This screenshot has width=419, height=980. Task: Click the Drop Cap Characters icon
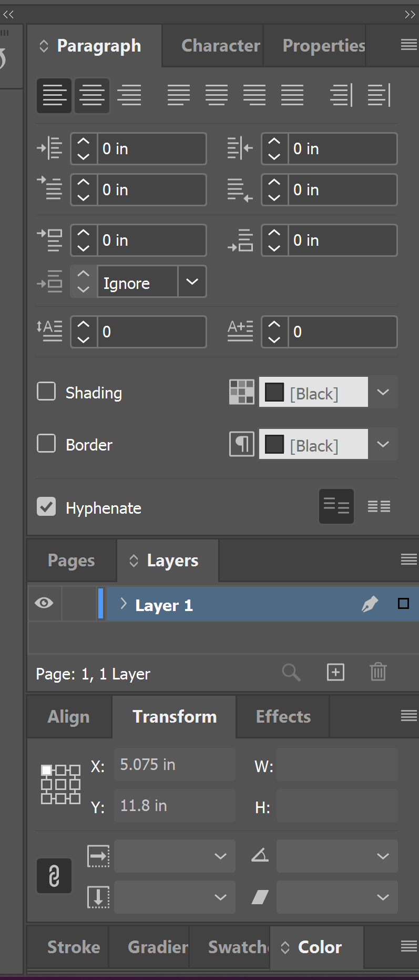(240, 331)
